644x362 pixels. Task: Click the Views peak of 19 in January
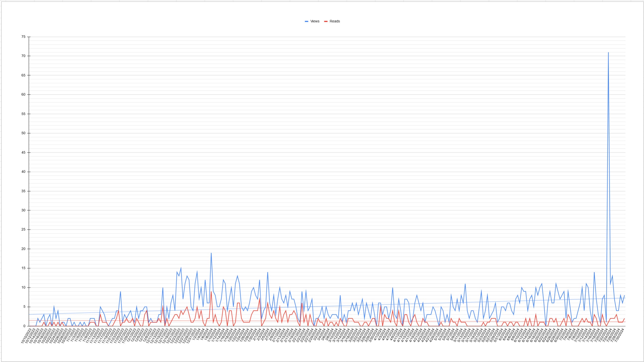pos(211,253)
